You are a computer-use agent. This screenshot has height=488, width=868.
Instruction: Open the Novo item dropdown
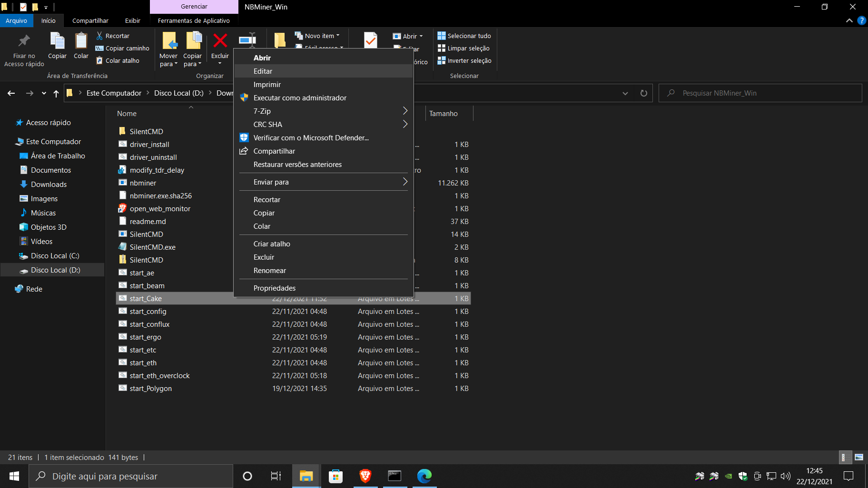[x=317, y=36]
